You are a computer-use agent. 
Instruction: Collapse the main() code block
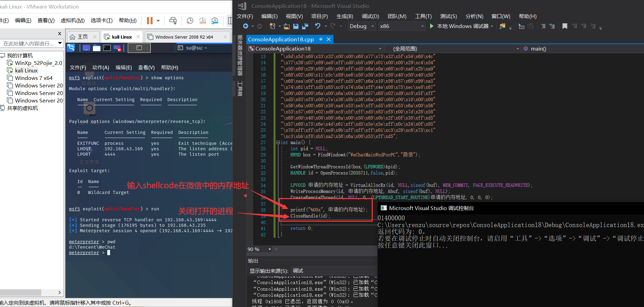point(278,142)
